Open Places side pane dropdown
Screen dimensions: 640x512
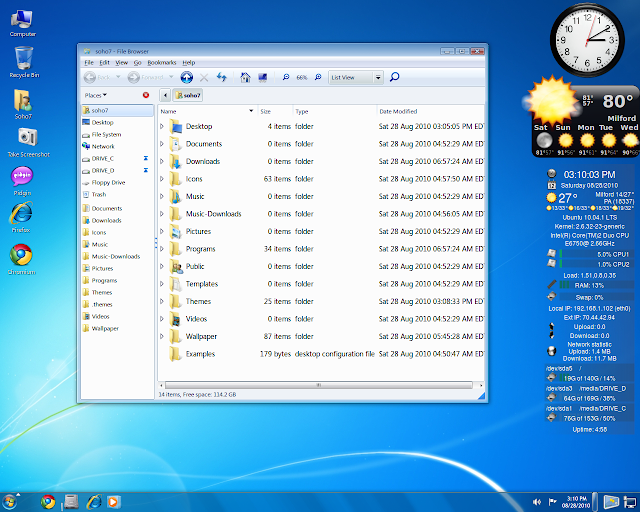coord(96,95)
